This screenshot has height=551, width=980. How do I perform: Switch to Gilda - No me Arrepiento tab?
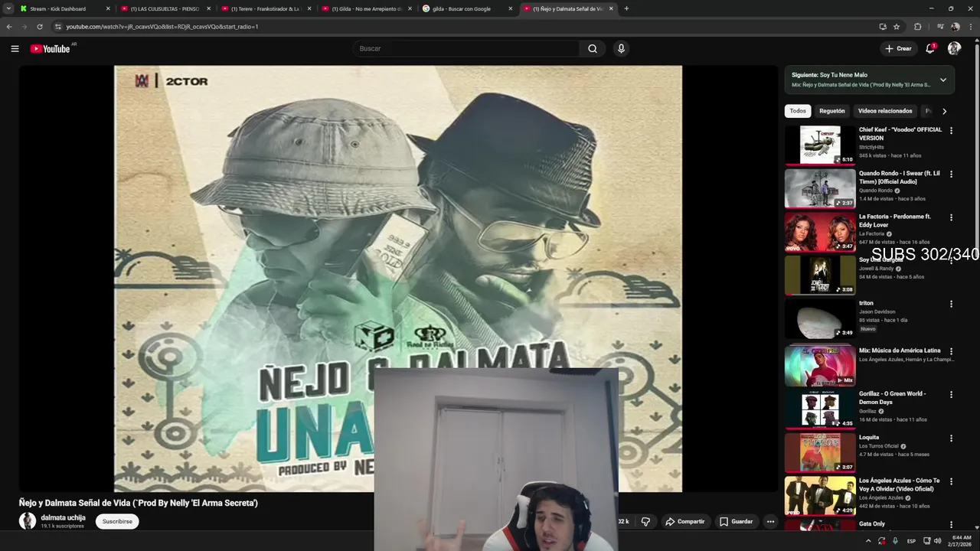367,8
